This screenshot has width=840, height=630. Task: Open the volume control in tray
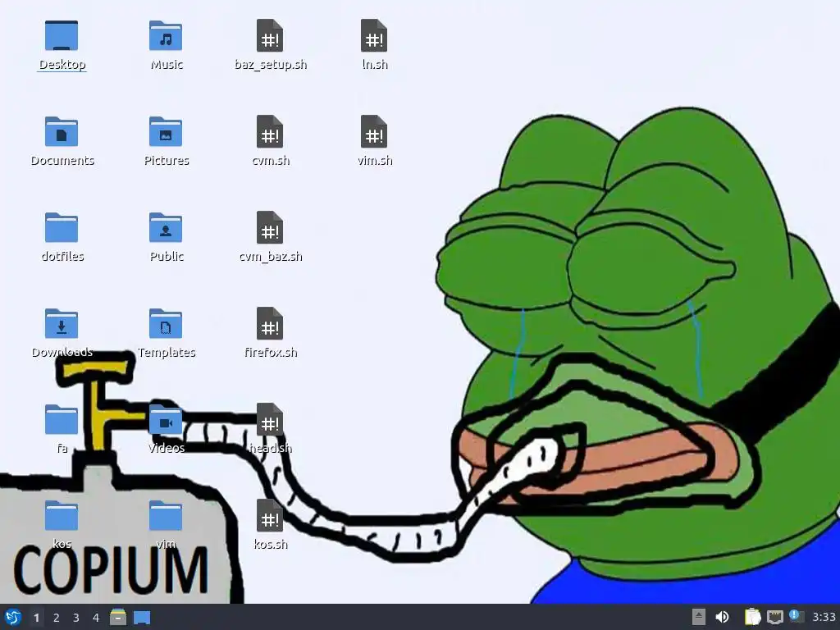click(x=722, y=617)
